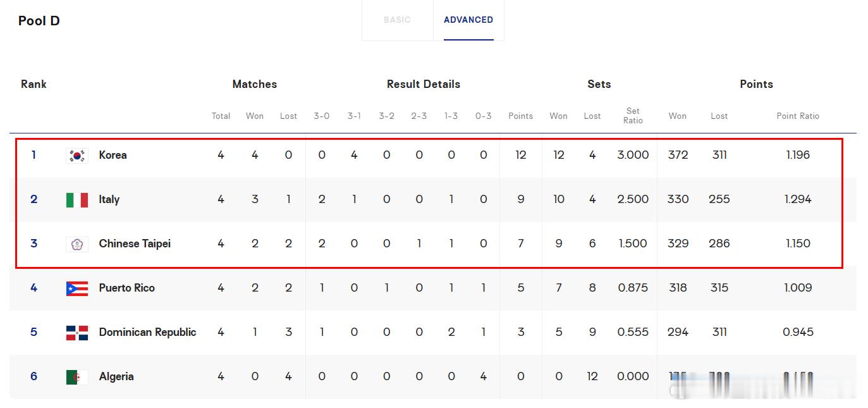Click the Pool D heading
The height and width of the screenshot is (408, 868).
tap(39, 21)
